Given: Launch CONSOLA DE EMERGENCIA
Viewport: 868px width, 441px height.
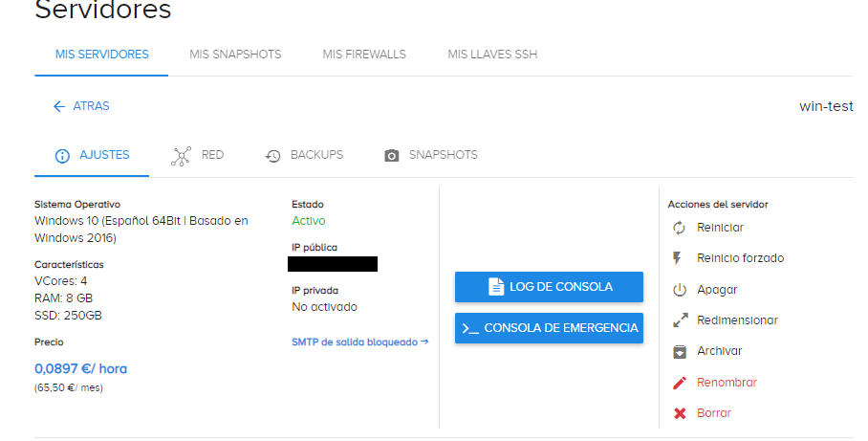Looking at the screenshot, I should point(549,328).
